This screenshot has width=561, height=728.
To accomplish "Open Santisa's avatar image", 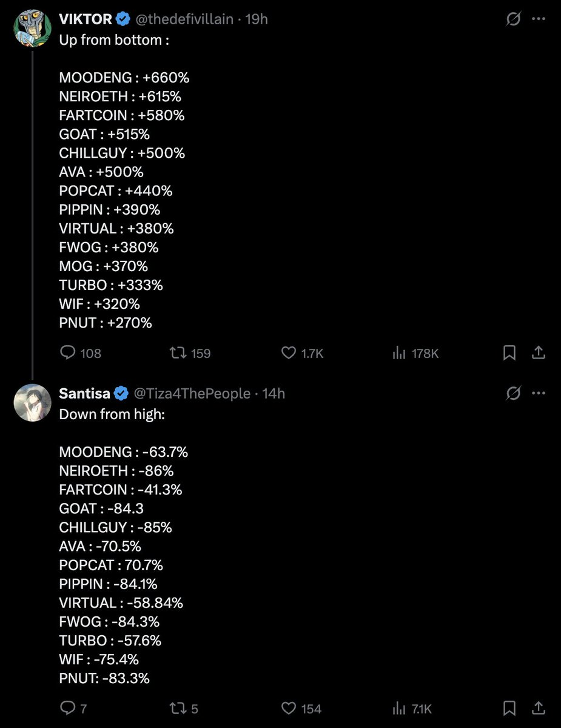I will [x=32, y=403].
